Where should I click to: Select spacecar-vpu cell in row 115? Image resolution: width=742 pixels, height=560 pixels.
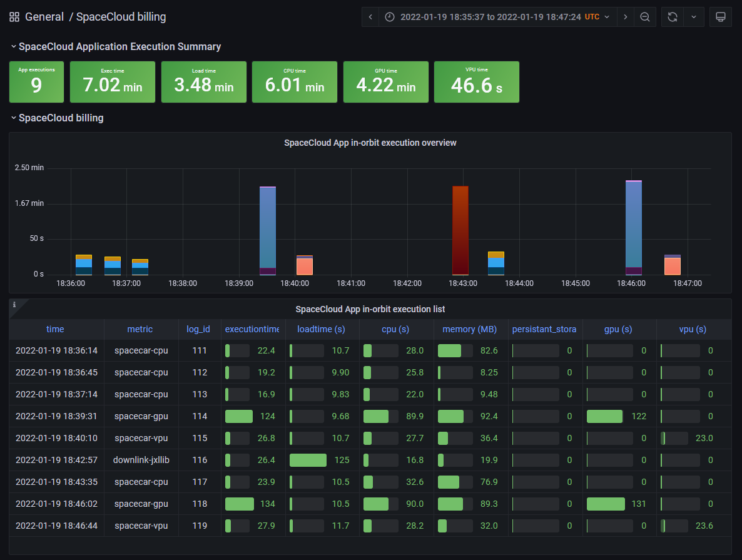click(141, 439)
